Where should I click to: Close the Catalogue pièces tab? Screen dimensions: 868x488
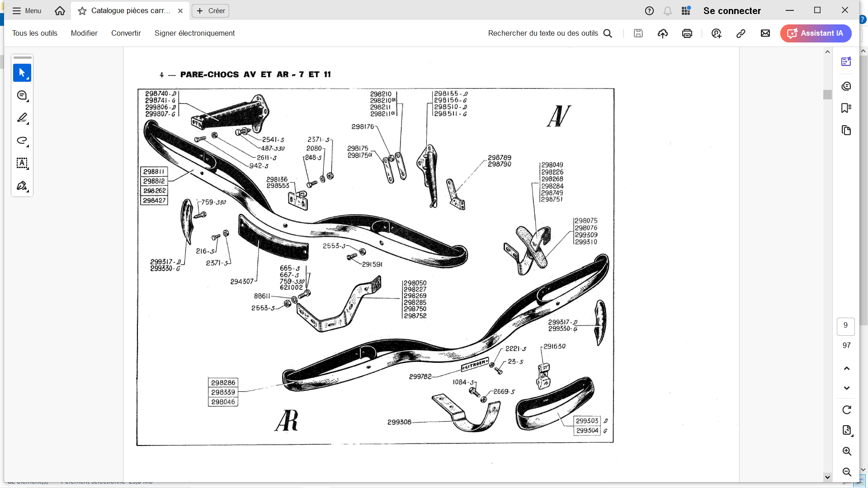click(180, 11)
